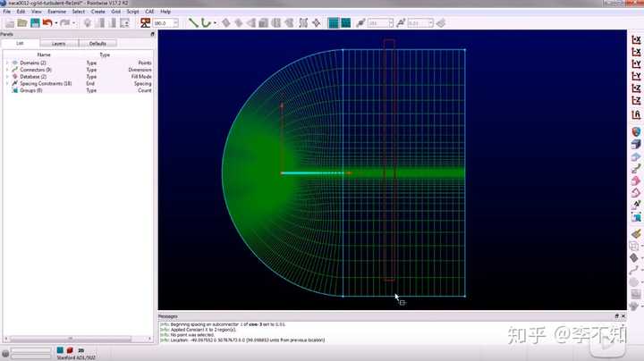Undock the Messages pane

(616, 316)
